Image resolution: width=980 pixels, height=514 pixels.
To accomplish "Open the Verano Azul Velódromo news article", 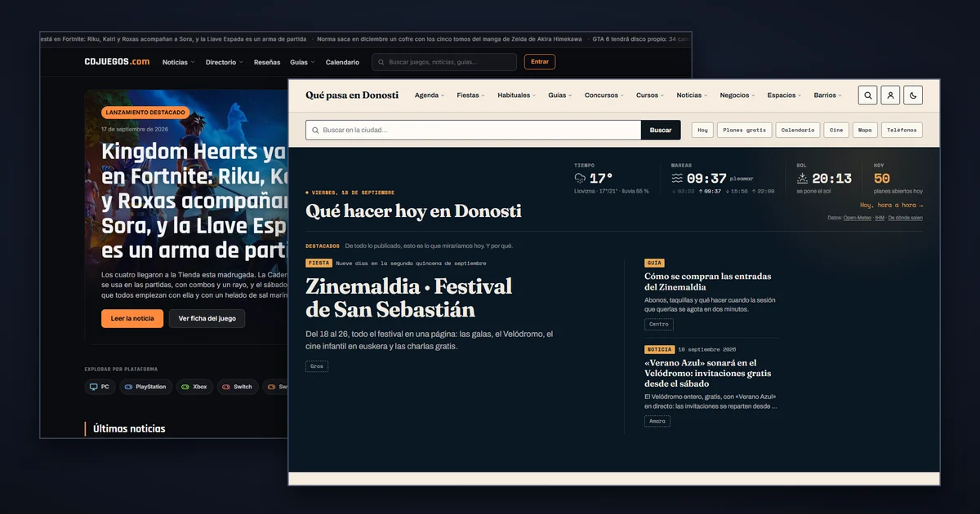I will click(707, 373).
